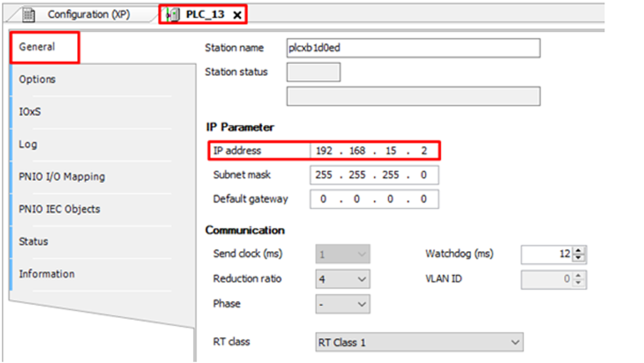The image size is (644, 363).
Task: Open the PNIO IEC Objects tab
Action: 59,209
